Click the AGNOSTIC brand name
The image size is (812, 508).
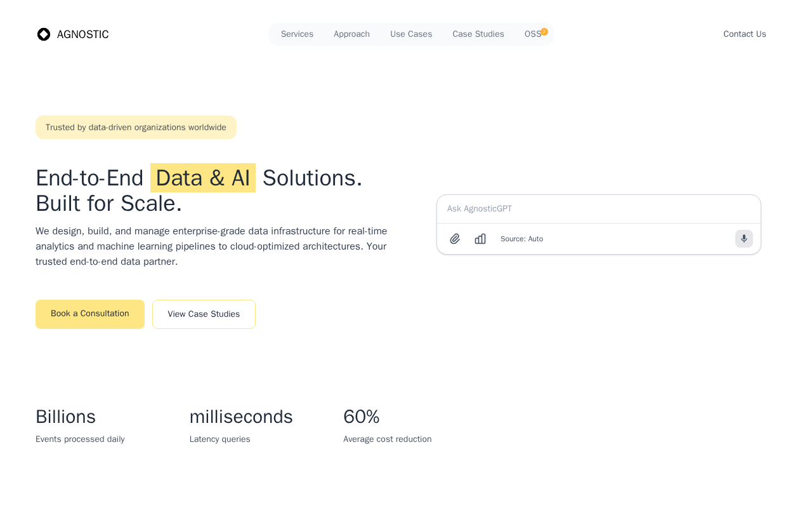pyautogui.click(x=83, y=34)
